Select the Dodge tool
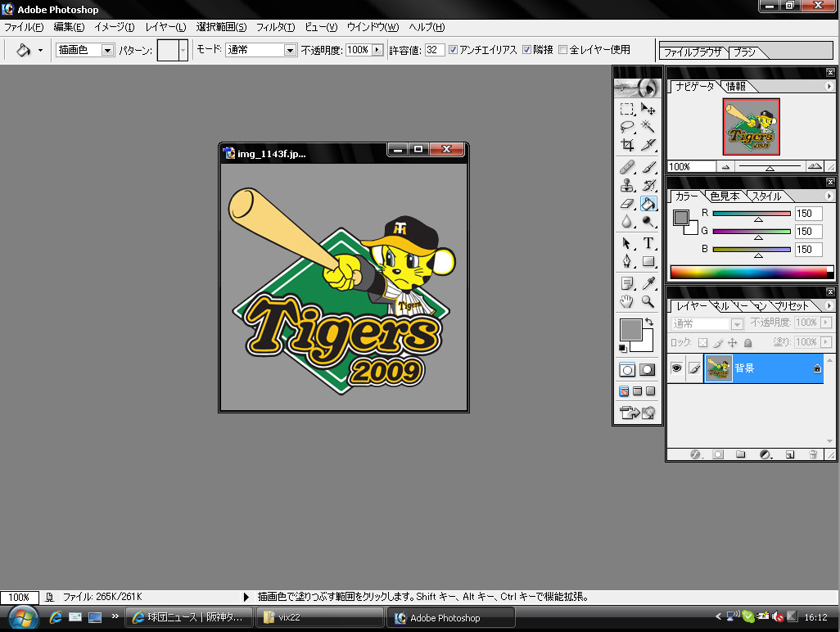 tap(648, 221)
